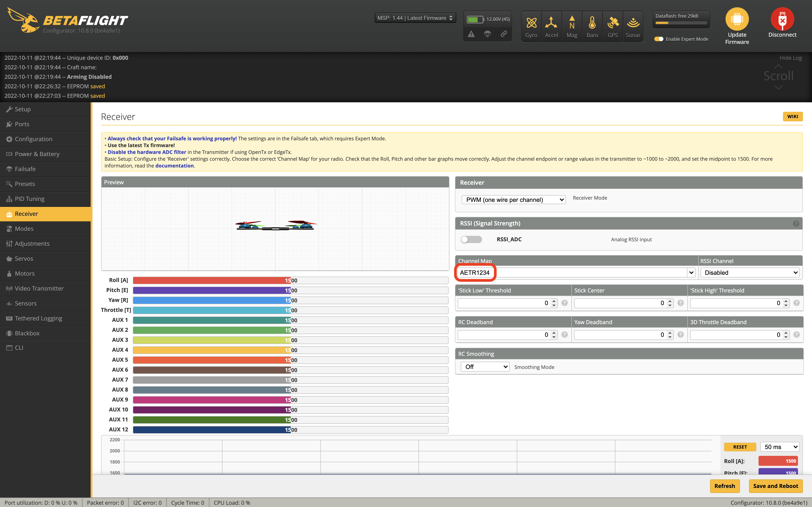Screen dimensions: 812x507
Task: Toggle Enable Expert Mode switch
Action: [x=659, y=39]
